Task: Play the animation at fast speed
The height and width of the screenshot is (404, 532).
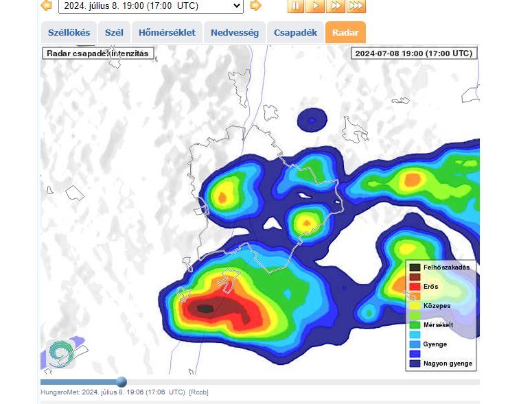Action: tap(335, 6)
